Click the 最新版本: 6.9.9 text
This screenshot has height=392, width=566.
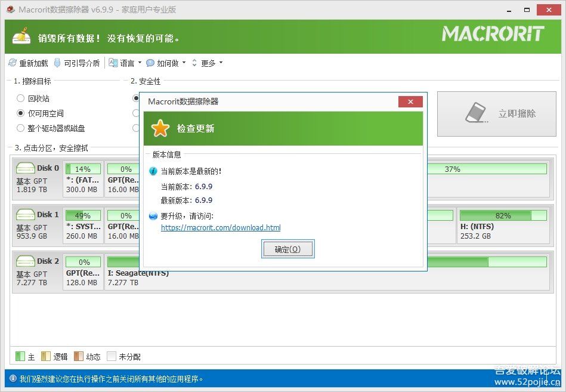(187, 200)
